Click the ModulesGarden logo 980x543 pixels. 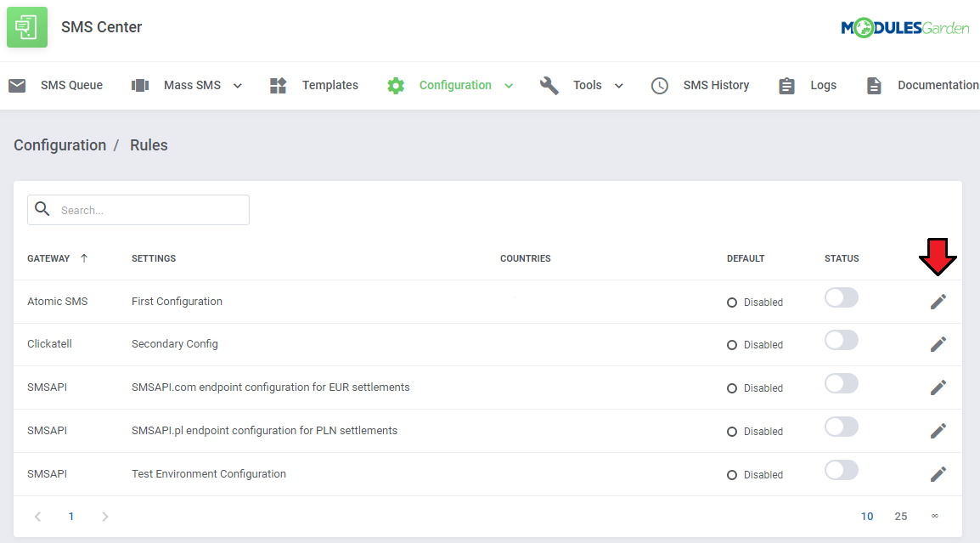tap(904, 27)
